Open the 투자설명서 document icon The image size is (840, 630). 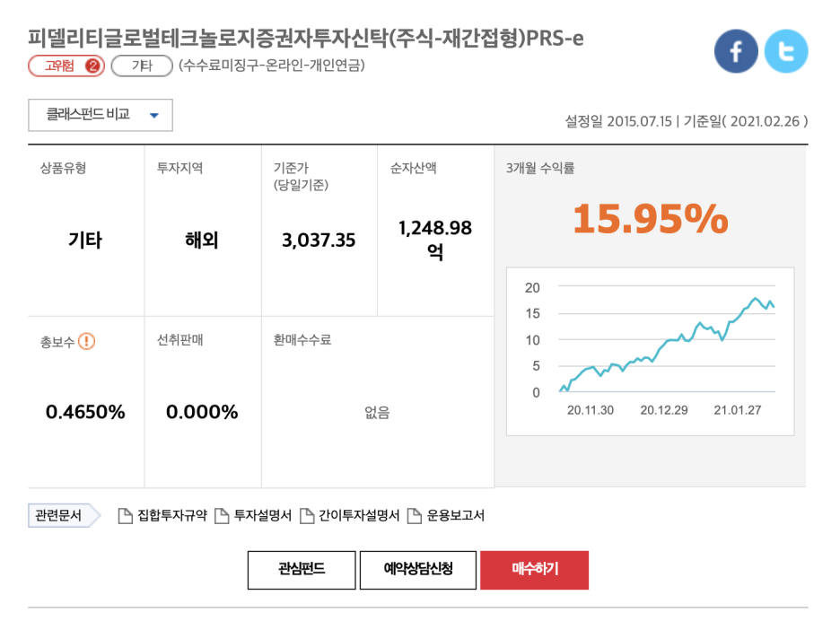pyautogui.click(x=222, y=516)
